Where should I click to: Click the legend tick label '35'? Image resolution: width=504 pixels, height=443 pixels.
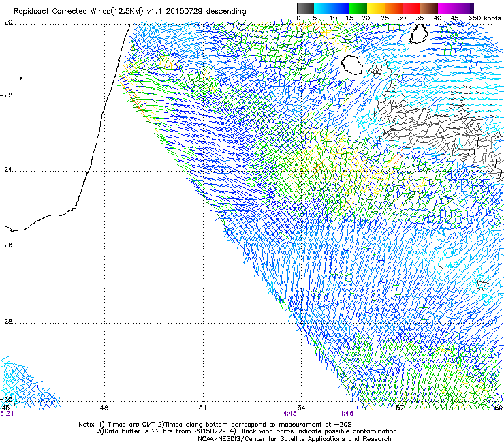pos(420,18)
